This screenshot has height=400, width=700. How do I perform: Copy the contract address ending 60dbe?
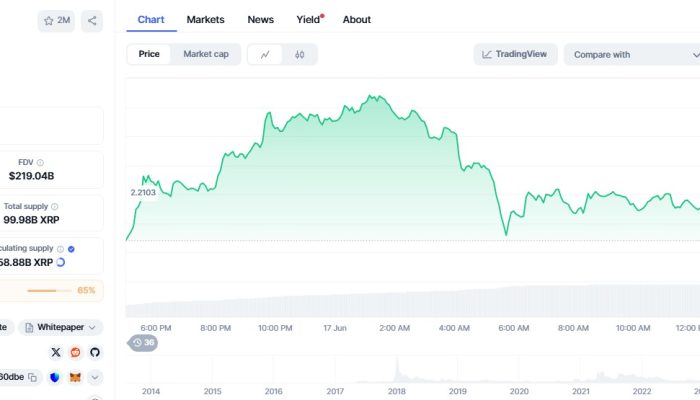[x=32, y=377]
